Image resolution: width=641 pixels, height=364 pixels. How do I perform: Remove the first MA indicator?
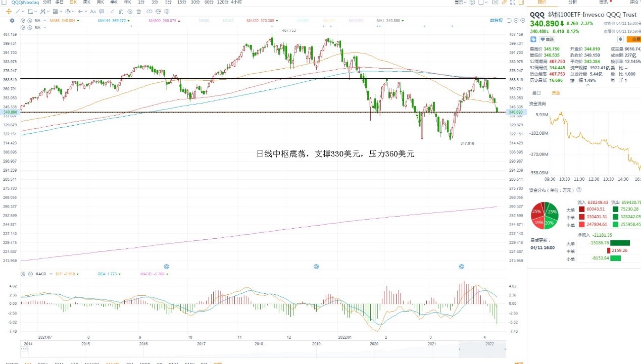30,21
